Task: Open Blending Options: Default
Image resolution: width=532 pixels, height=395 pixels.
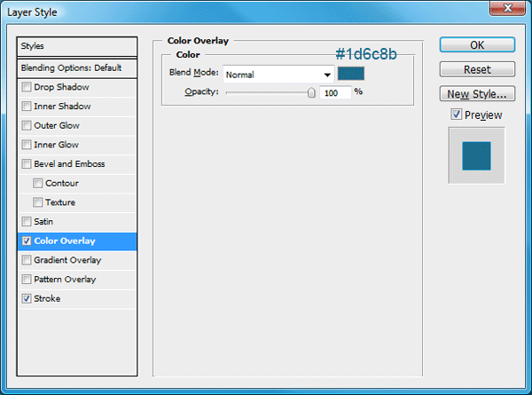Action: (77, 68)
